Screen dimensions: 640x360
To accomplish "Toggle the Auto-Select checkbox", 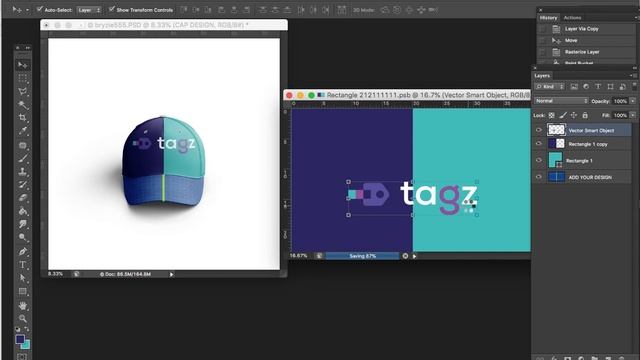I will (40, 9).
